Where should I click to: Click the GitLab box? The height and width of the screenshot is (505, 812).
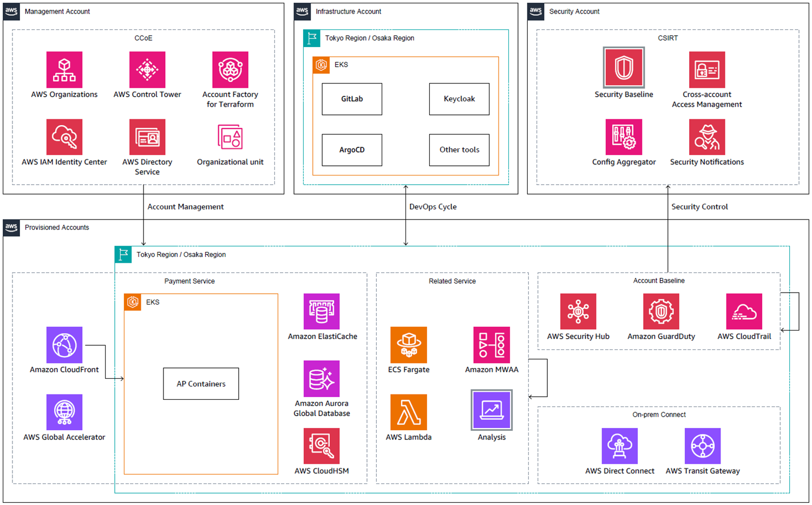point(352,99)
